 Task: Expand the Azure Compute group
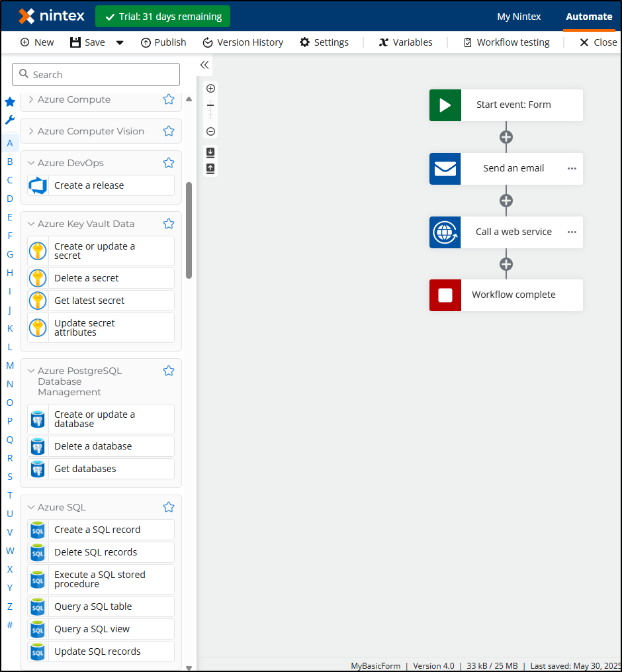31,99
